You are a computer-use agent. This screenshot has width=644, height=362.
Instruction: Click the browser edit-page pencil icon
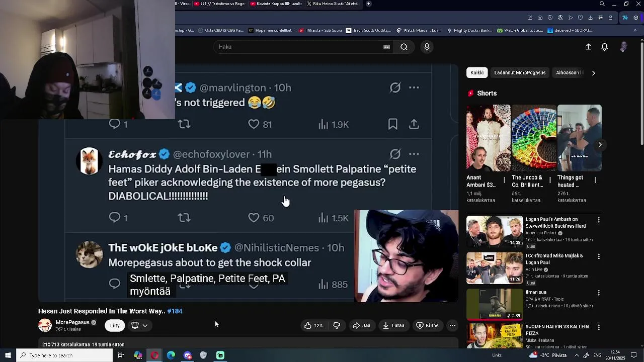(x=530, y=18)
